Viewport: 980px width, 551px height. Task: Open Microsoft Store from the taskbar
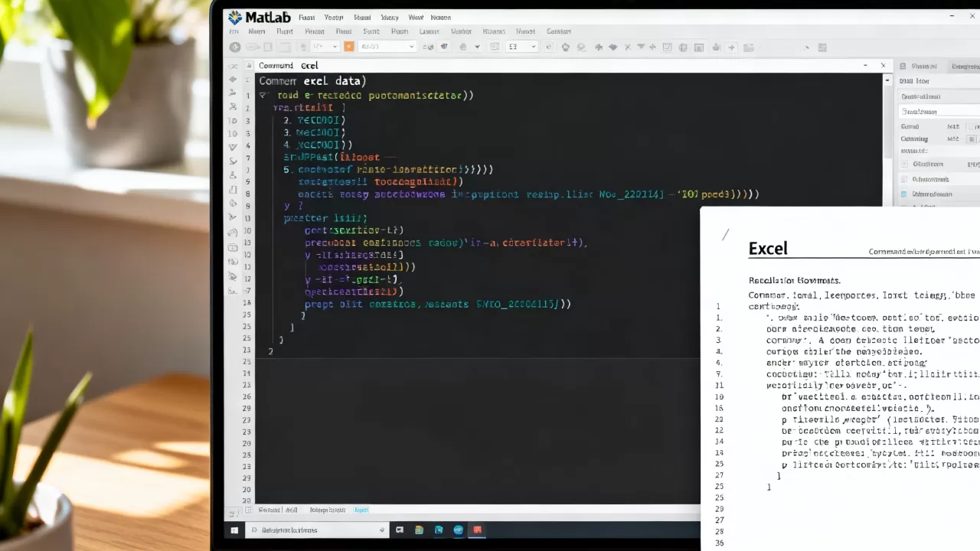tap(439, 530)
